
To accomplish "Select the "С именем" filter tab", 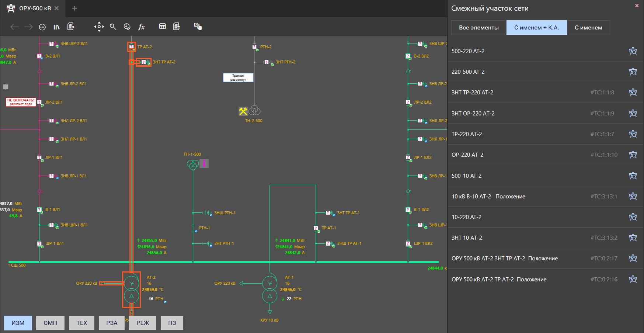I will (588, 28).
